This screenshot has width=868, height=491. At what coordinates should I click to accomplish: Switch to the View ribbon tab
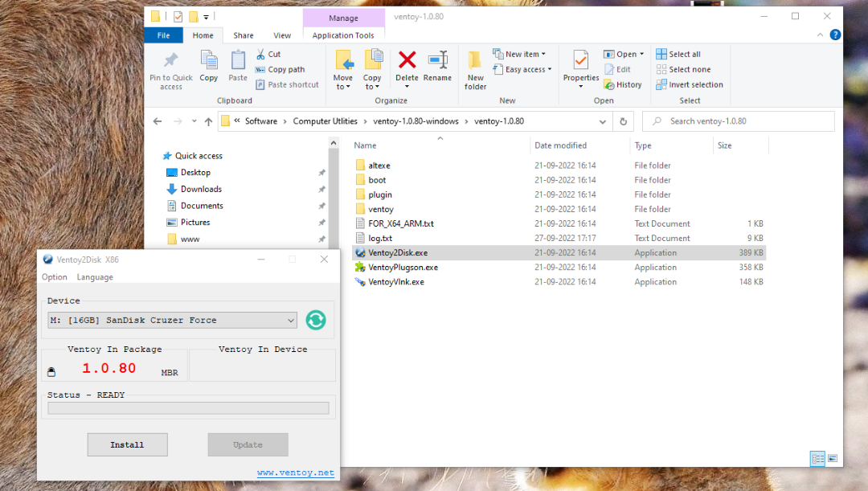282,35
